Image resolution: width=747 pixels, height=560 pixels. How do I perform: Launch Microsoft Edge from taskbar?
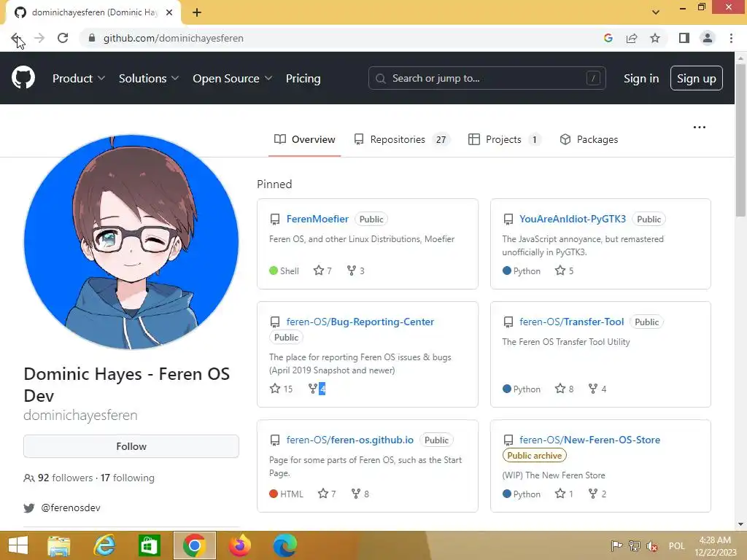[285, 545]
